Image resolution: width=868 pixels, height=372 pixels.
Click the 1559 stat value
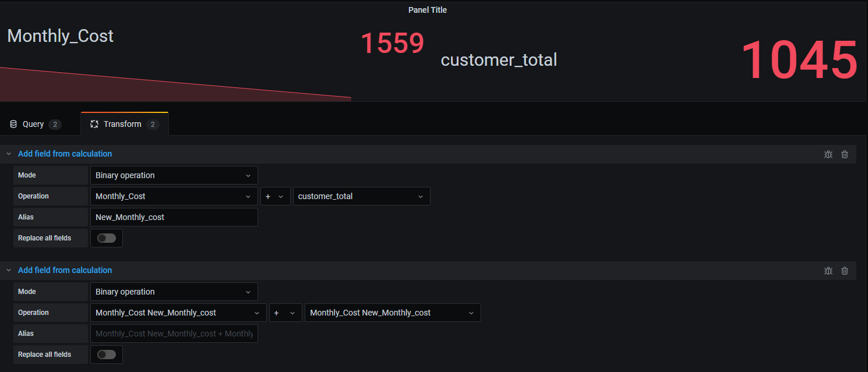[393, 44]
